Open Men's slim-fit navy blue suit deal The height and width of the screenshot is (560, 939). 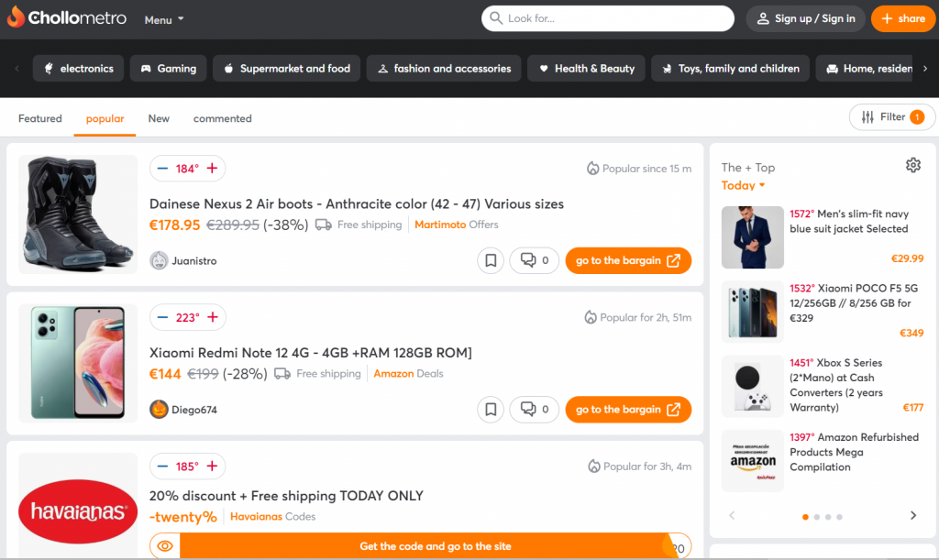849,222
